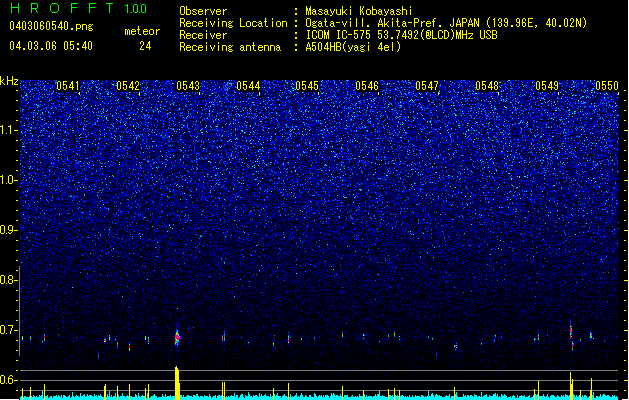629x400 pixels.
Task: Click the 0.8 kHz axis label
Action: (8, 280)
